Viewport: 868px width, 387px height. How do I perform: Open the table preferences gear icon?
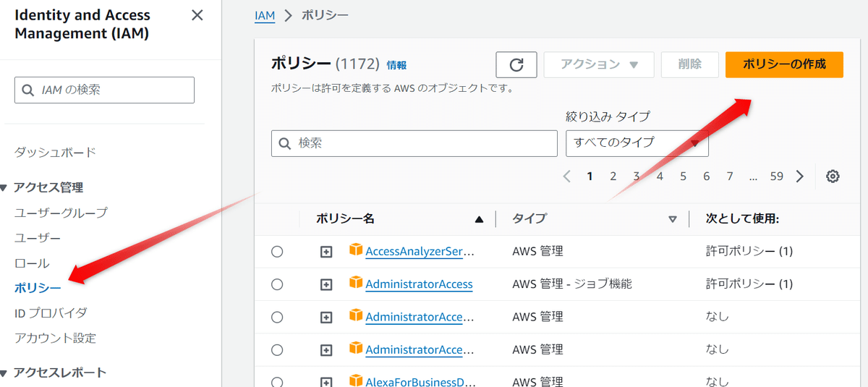click(x=833, y=176)
